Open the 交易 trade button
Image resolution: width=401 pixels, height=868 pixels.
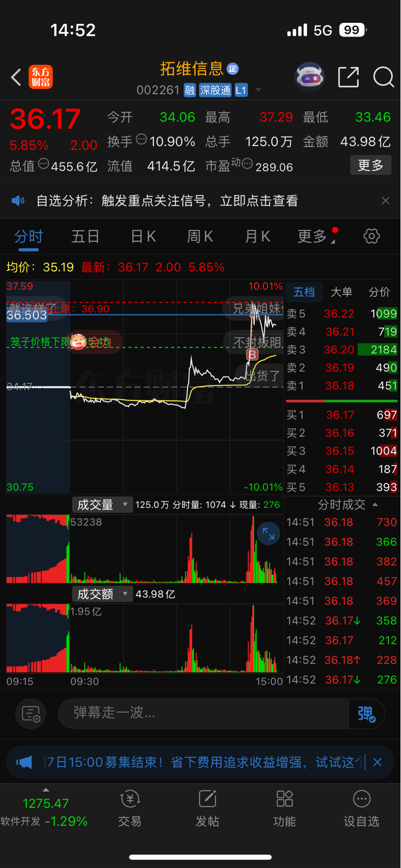(130, 809)
